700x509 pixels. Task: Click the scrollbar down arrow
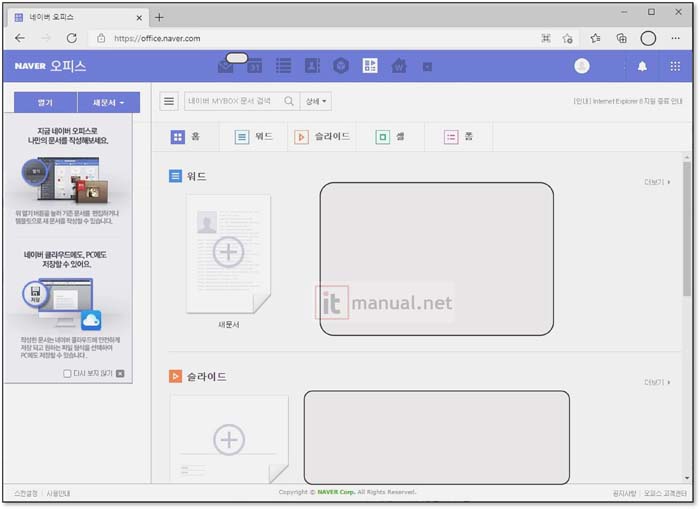click(x=687, y=478)
